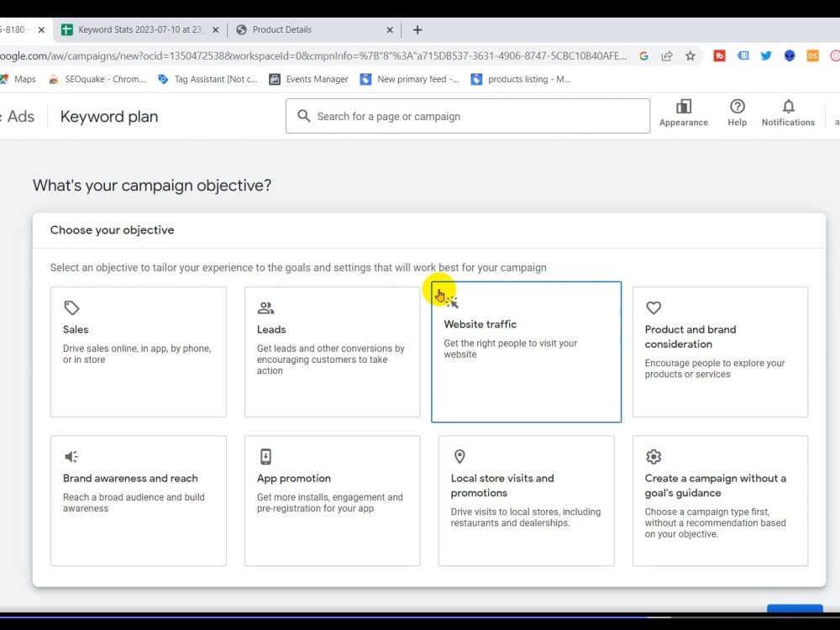Image resolution: width=840 pixels, height=630 pixels.
Task: Click 'What's your campaign objective?' heading
Action: click(152, 186)
